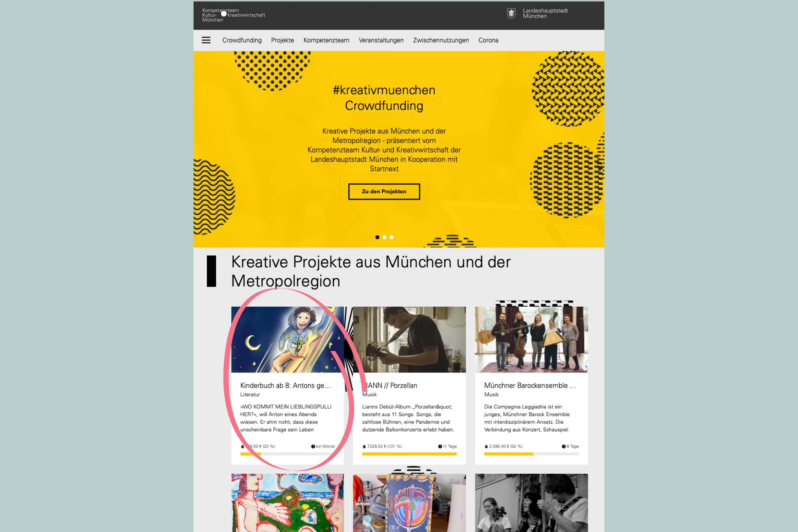
Task: Open the Zwischennutzungen menu item
Action: pyautogui.click(x=441, y=40)
